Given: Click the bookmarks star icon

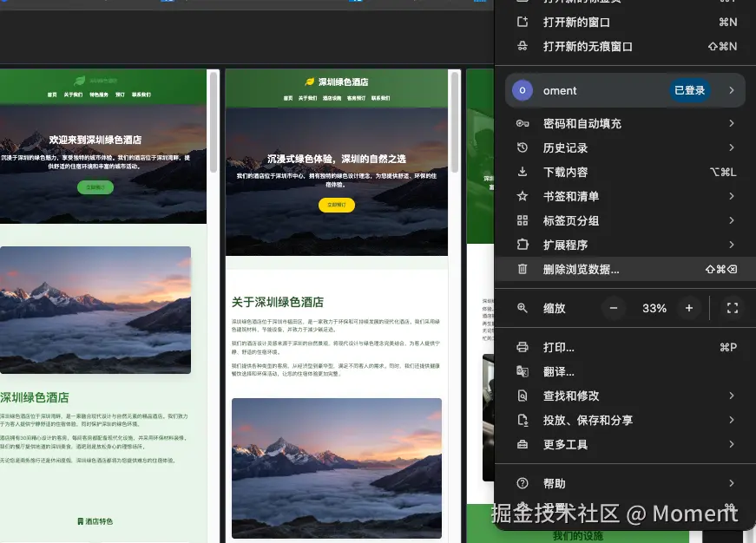Looking at the screenshot, I should coord(523,196).
